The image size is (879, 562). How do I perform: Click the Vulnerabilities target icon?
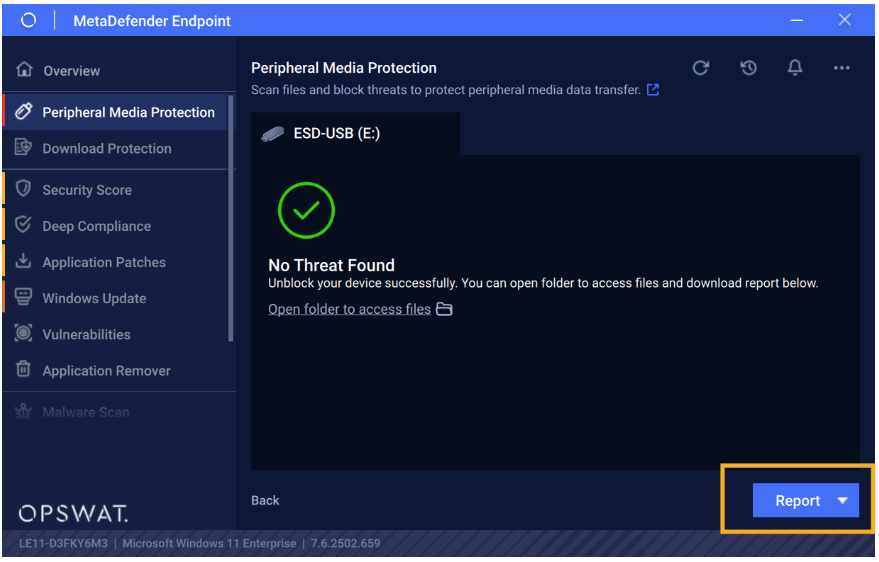(23, 333)
